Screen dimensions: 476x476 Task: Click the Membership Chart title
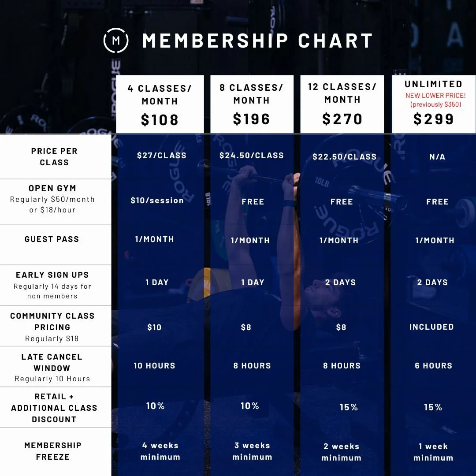257,41
